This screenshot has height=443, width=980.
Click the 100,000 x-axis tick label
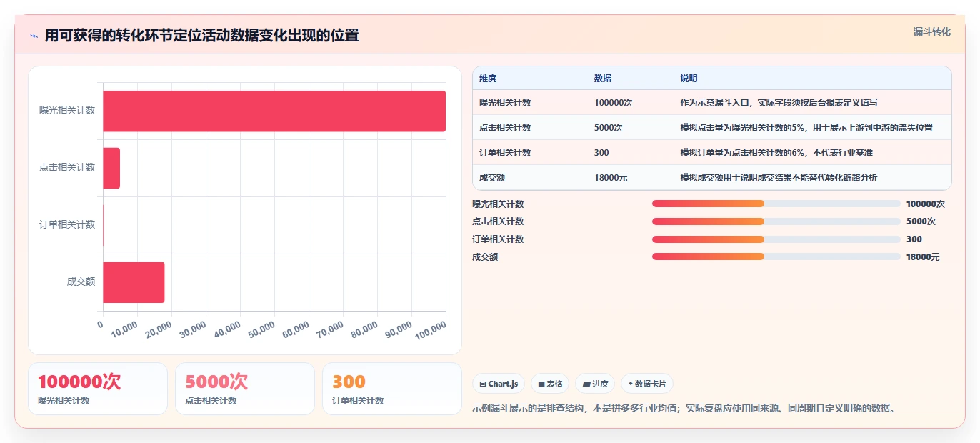tap(430, 331)
